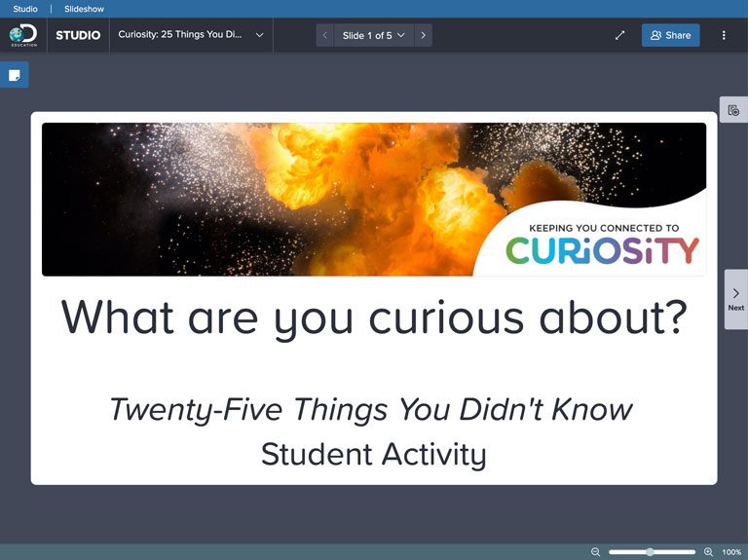Open the Slide 1 of 5 selector
The width and height of the screenshot is (748, 560).
(x=374, y=35)
